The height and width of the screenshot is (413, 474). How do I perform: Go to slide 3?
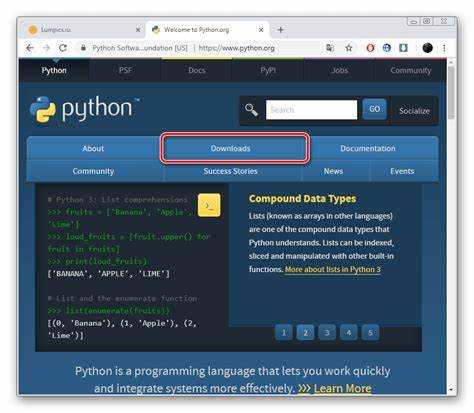327,332
